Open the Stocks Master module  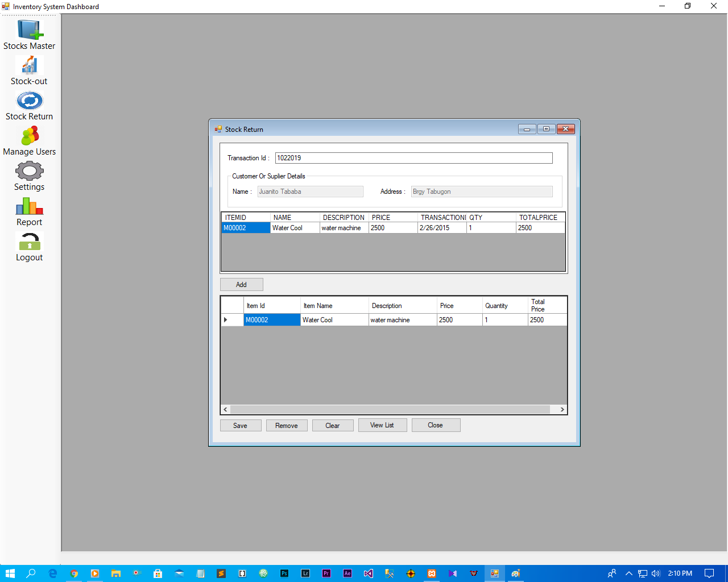click(x=29, y=32)
